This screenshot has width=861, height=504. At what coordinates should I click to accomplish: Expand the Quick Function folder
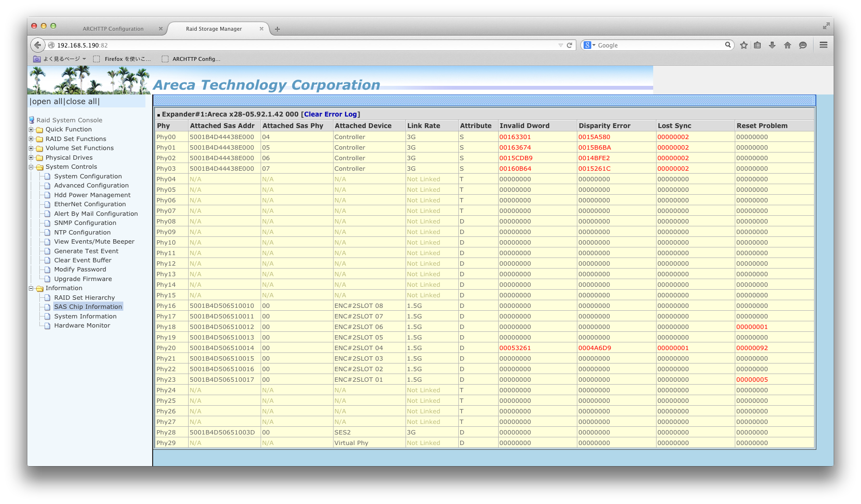pyautogui.click(x=31, y=129)
